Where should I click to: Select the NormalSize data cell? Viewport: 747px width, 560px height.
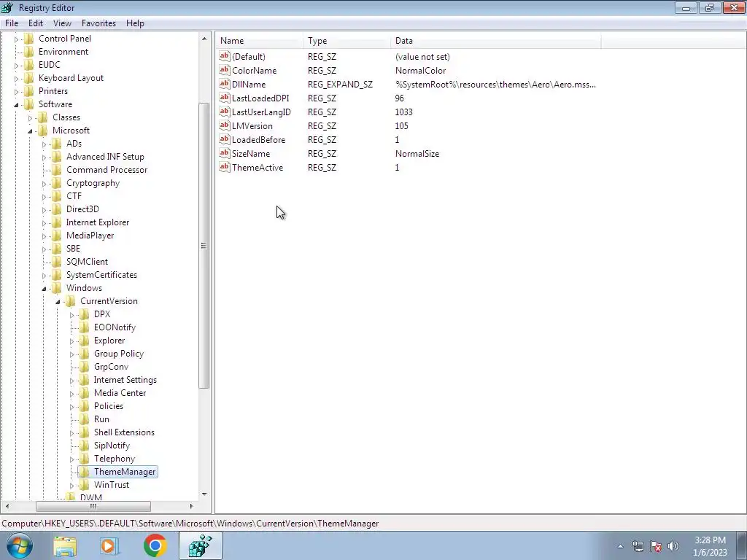point(417,153)
